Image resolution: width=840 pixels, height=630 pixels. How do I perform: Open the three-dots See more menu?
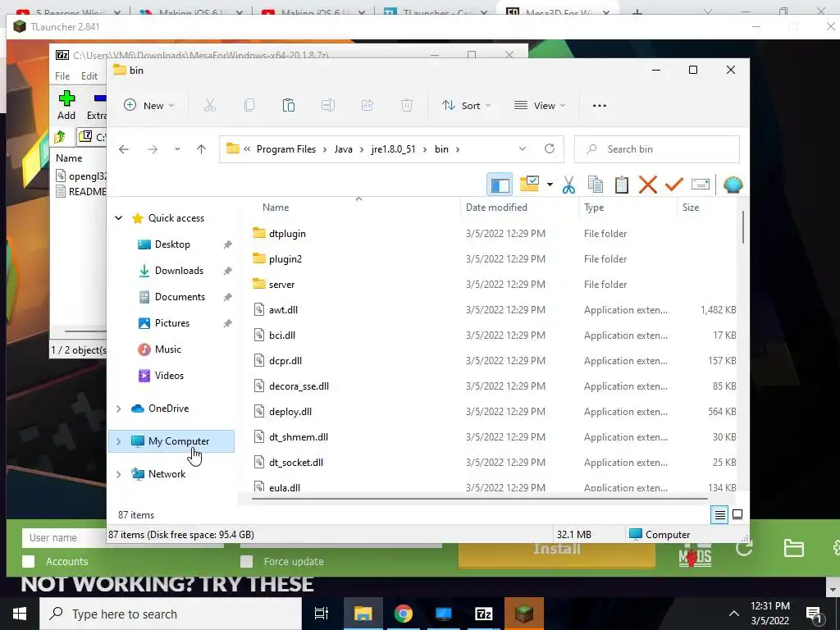point(600,106)
